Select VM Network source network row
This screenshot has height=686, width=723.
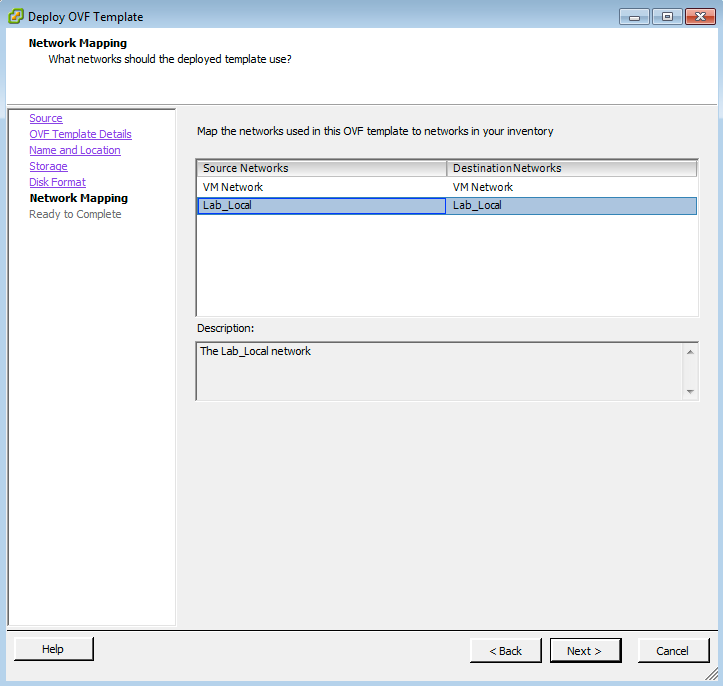tap(322, 187)
